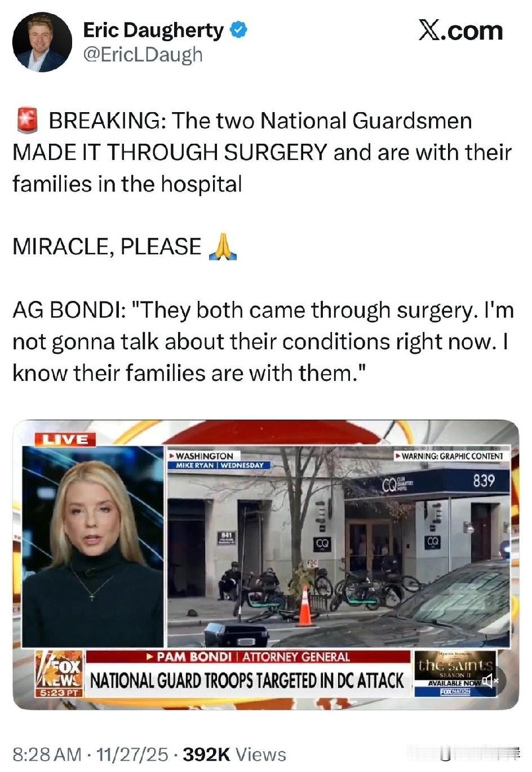Click the AG BONDI quote text

click(x=263, y=341)
